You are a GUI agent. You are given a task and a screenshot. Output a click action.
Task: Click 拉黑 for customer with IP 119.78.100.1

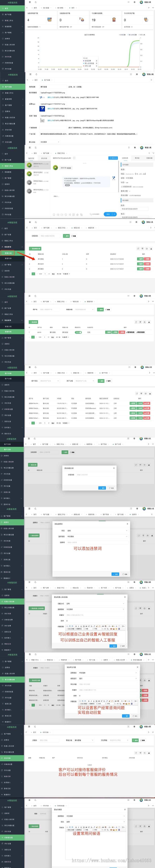point(147,403)
